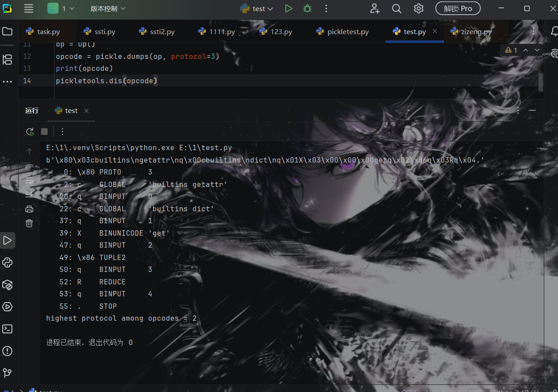Click the 解锁 Pro button
This screenshot has width=558, height=392.
click(457, 8)
